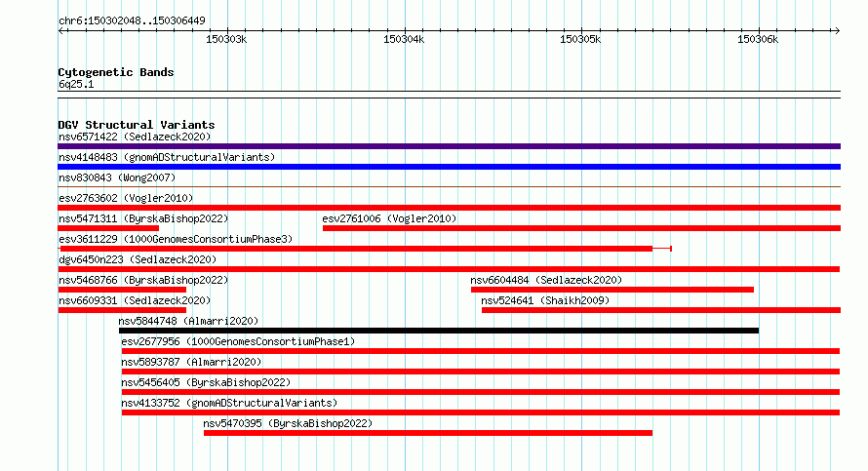Open dgv6450n223 (Sedlazeck2020) label
This screenshot has width=868, height=471.
coord(138,259)
